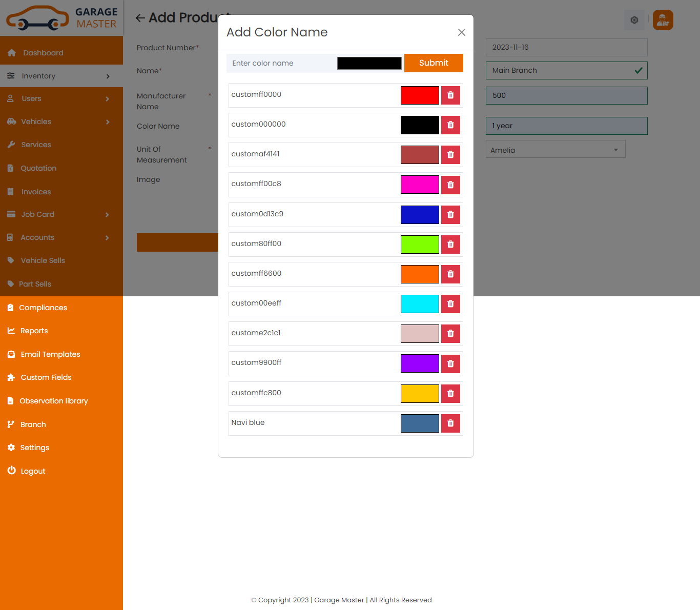Screen dimensions: 700x610
Task: Click the back arrow beside Add Product
Action: click(140, 18)
